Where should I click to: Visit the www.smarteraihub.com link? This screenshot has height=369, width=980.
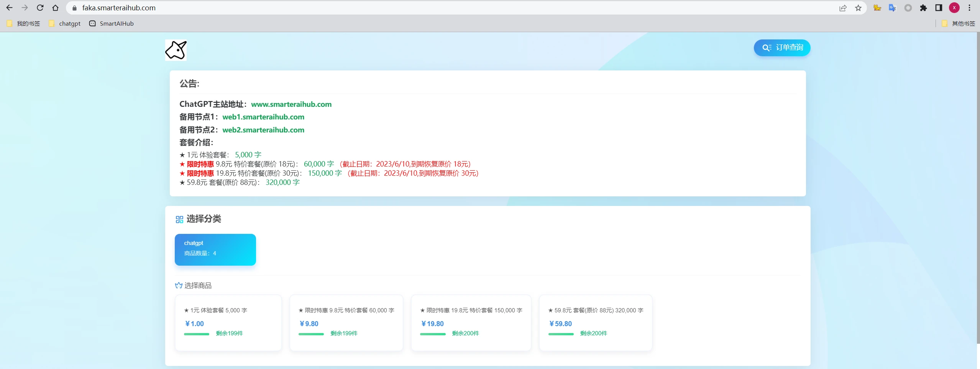tap(291, 104)
